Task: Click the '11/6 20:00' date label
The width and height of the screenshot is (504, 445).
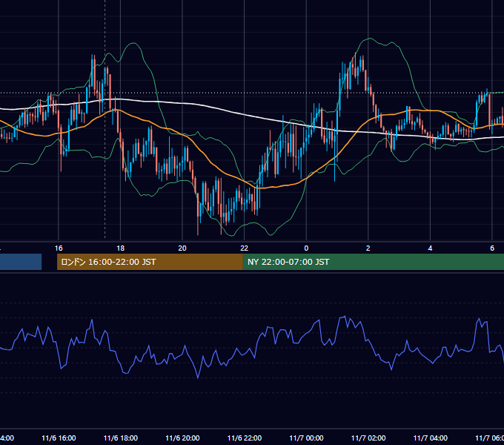Action: (182, 438)
